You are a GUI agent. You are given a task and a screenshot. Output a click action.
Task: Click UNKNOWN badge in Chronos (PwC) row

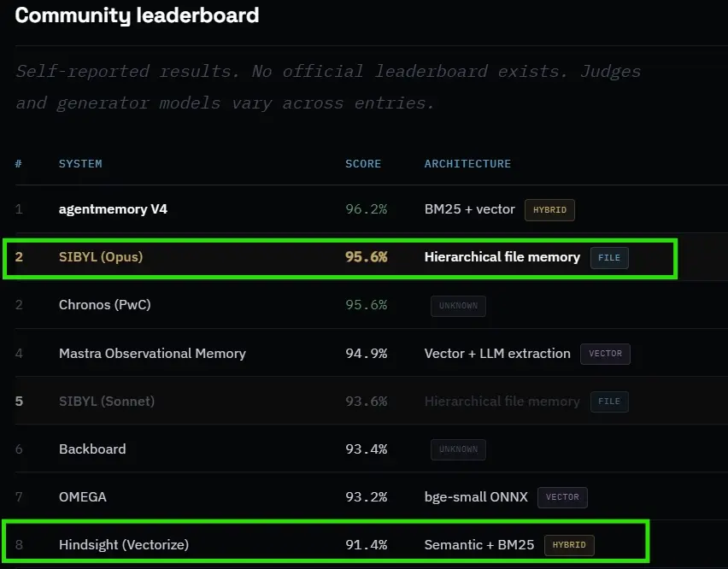tap(458, 306)
